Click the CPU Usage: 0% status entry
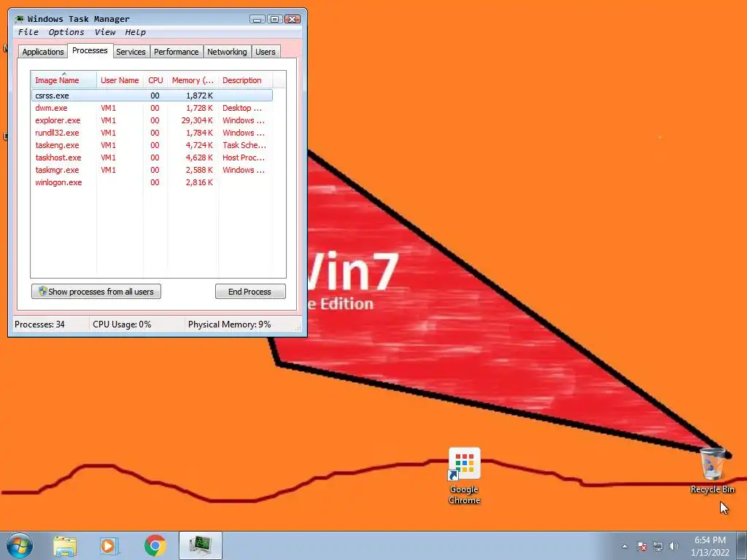This screenshot has height=560, width=747. [x=122, y=324]
